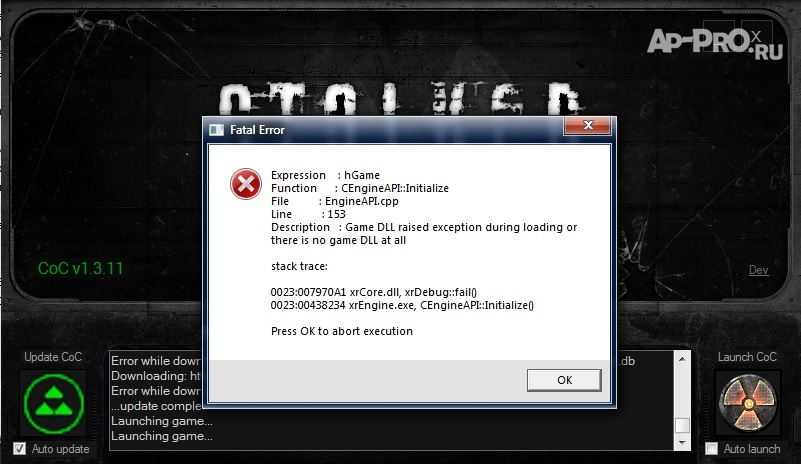The image size is (801, 464).
Task: Click the stack trace xrCore.dll line
Action: click(x=373, y=292)
